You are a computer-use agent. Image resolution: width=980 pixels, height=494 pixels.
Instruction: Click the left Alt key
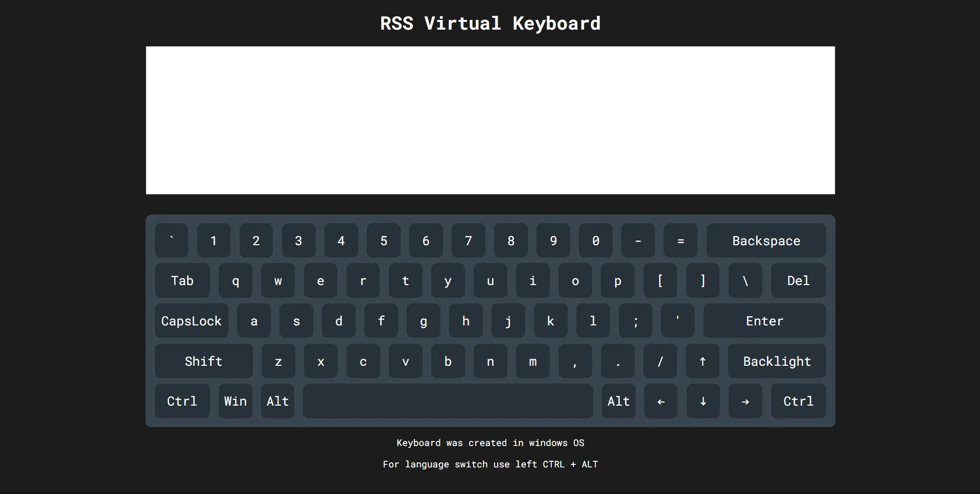277,401
